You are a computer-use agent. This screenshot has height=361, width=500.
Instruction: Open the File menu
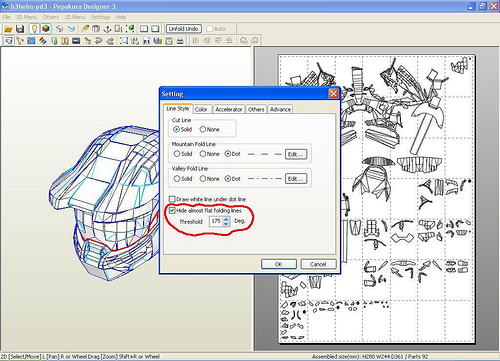point(6,17)
